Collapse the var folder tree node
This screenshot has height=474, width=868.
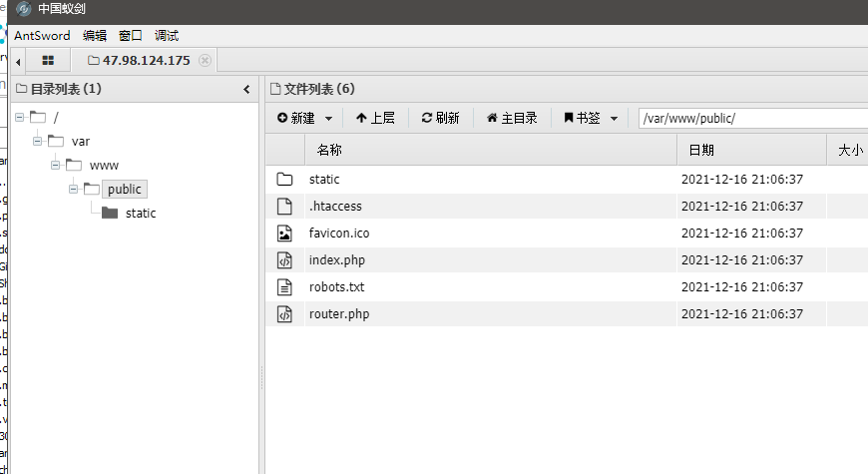tap(37, 142)
